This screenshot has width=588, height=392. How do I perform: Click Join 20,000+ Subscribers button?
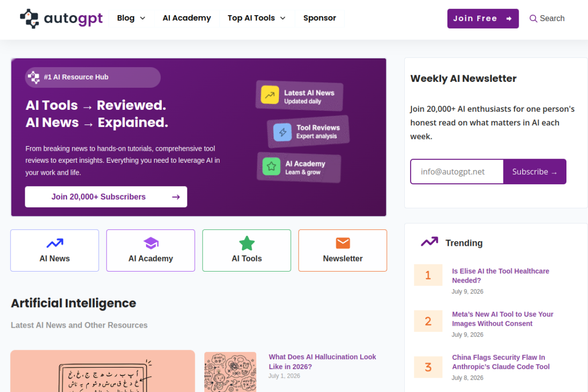point(106,197)
